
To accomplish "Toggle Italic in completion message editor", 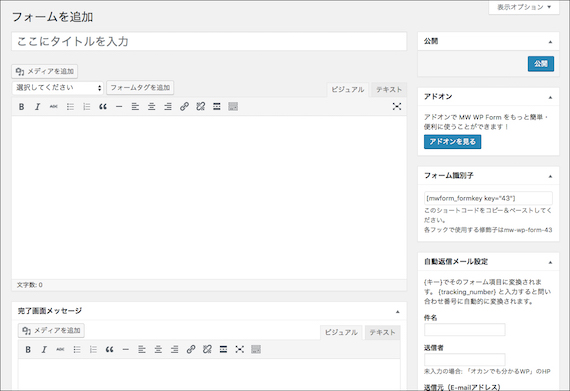I will [44, 350].
